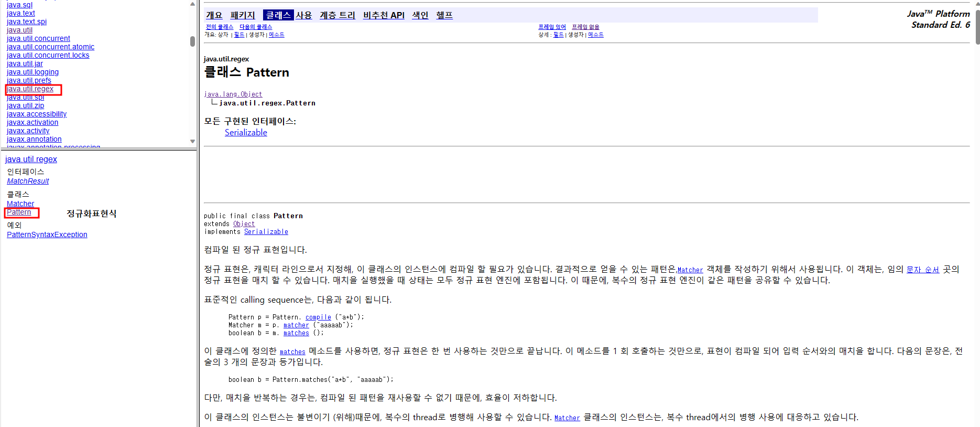Open Pattern in the left class list
The width and height of the screenshot is (980, 427).
pyautogui.click(x=19, y=212)
